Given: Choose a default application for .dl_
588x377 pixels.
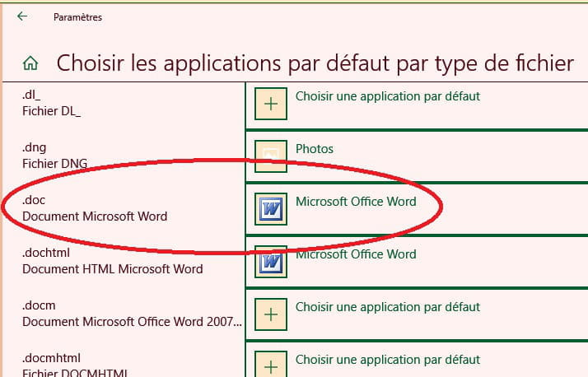Looking at the screenshot, I should pyautogui.click(x=388, y=96).
